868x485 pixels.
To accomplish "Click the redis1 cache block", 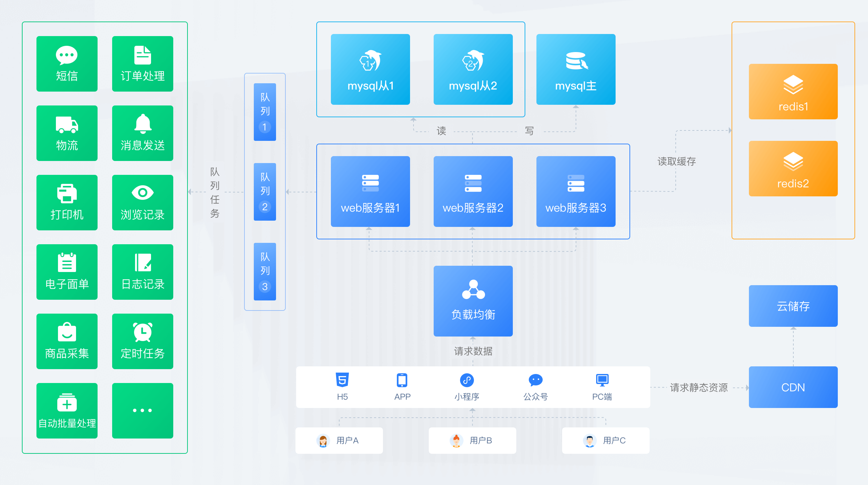I will 793,92.
